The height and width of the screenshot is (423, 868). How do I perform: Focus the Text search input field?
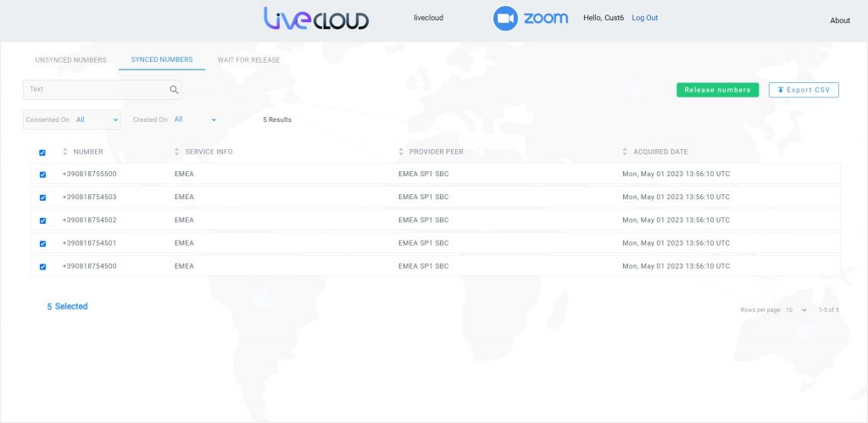coord(95,90)
